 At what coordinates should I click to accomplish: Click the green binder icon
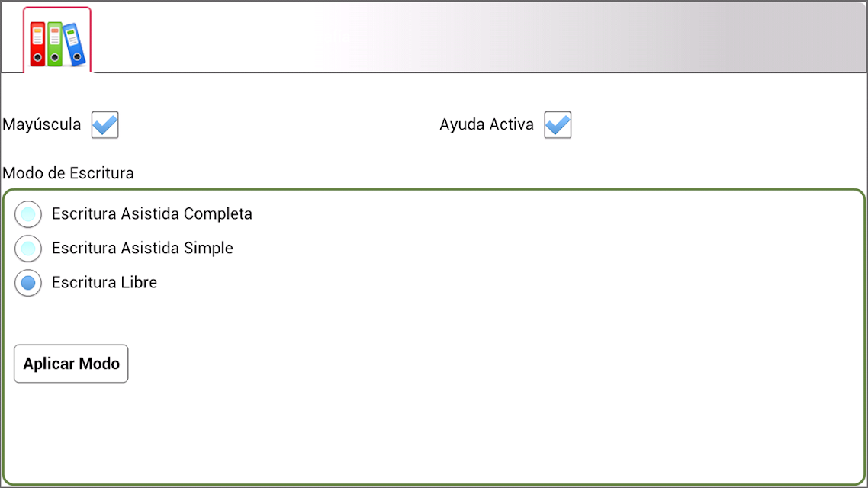tap(55, 44)
